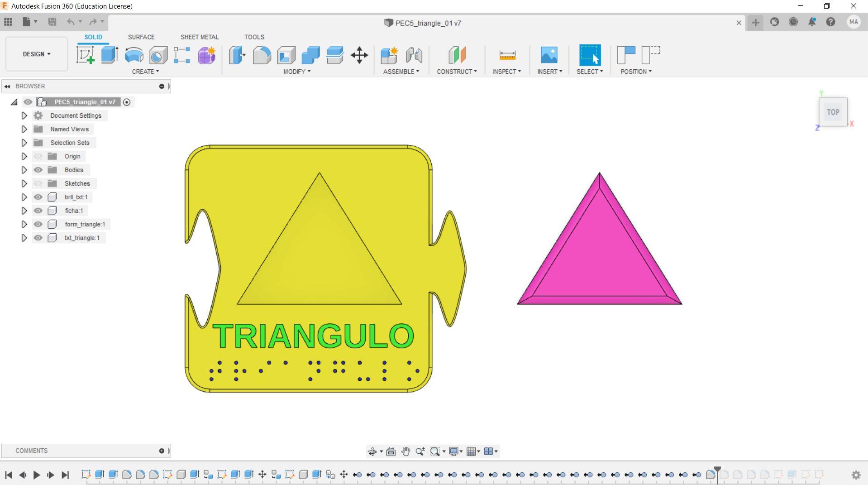Select the Revolve tool
Image resolution: width=868 pixels, height=485 pixels.
pyautogui.click(x=134, y=55)
